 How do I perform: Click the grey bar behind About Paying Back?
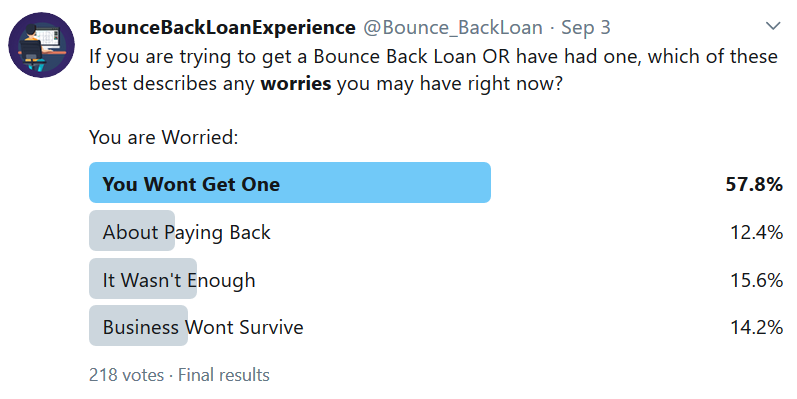tap(132, 230)
